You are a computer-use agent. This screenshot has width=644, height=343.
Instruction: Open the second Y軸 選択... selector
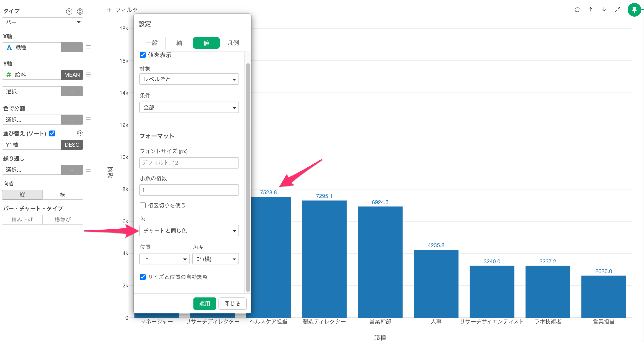31,91
